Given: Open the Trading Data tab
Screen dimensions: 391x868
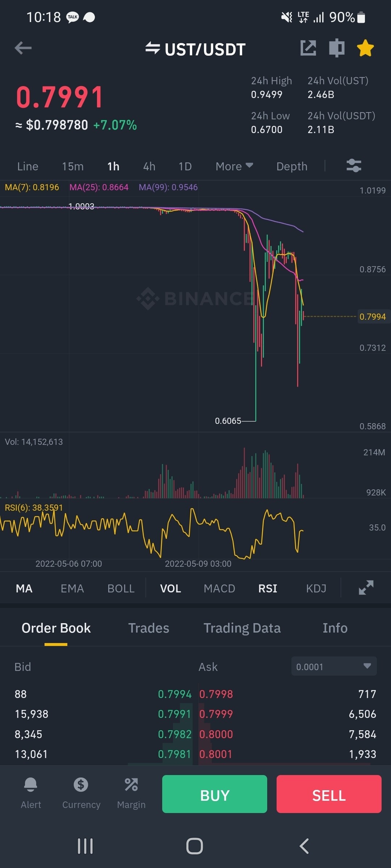Looking at the screenshot, I should [x=242, y=628].
